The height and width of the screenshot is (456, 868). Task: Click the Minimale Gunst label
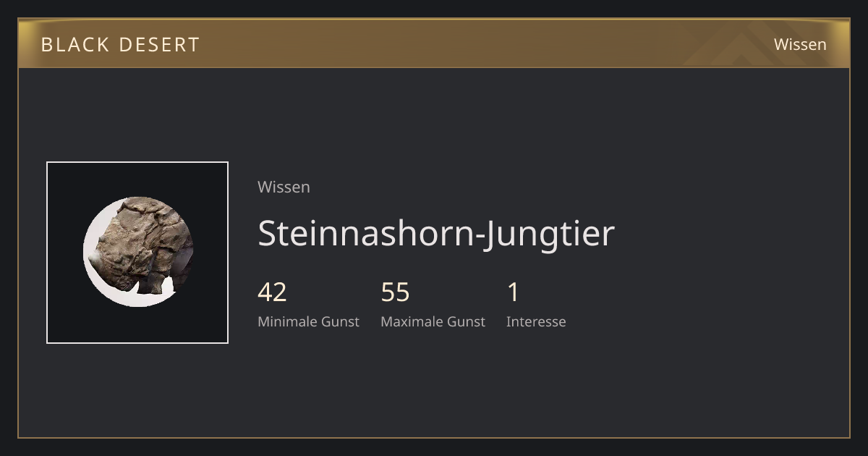click(x=308, y=321)
